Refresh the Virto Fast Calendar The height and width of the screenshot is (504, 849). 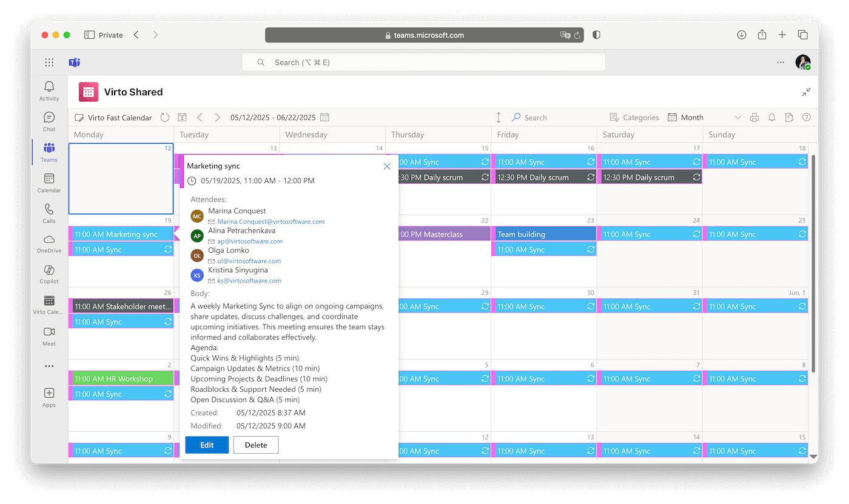(x=164, y=117)
